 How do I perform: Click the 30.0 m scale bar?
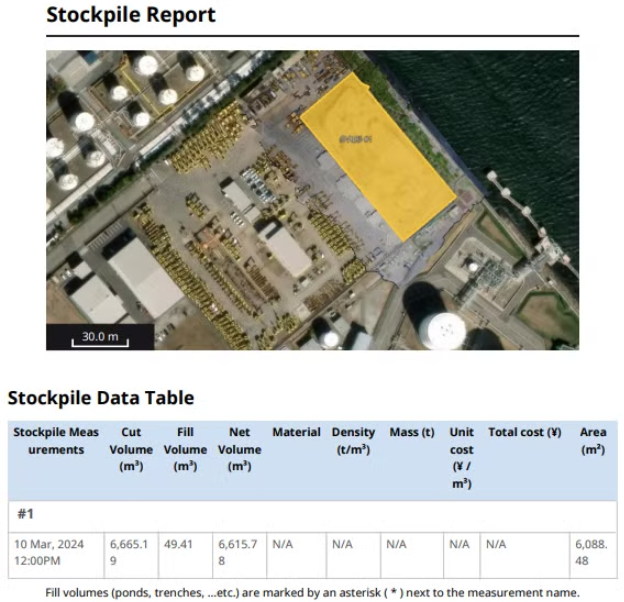(x=100, y=337)
